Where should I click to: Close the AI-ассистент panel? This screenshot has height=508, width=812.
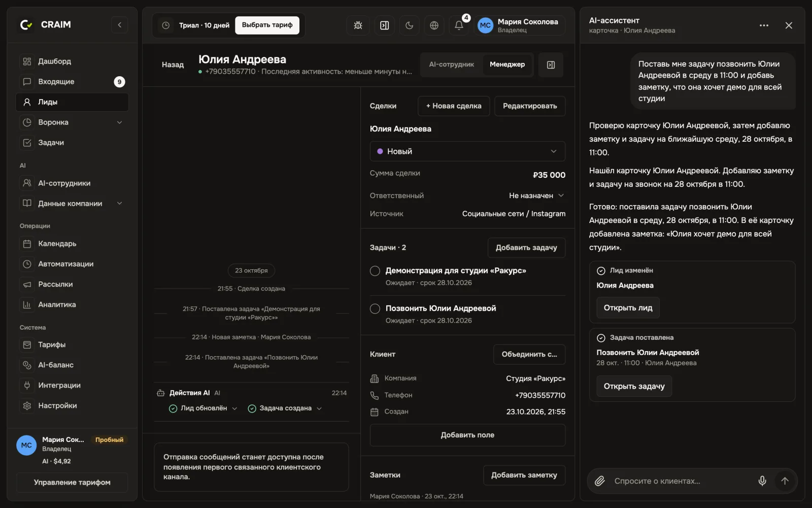click(789, 25)
